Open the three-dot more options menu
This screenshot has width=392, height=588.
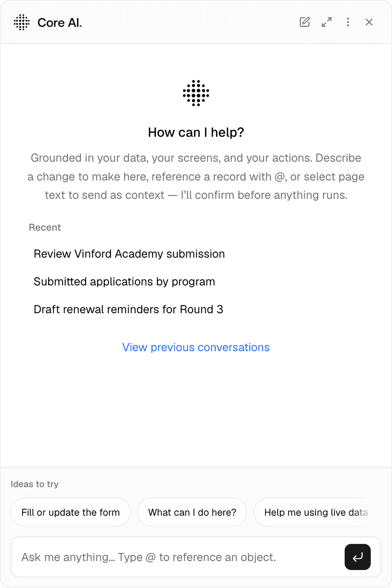348,22
